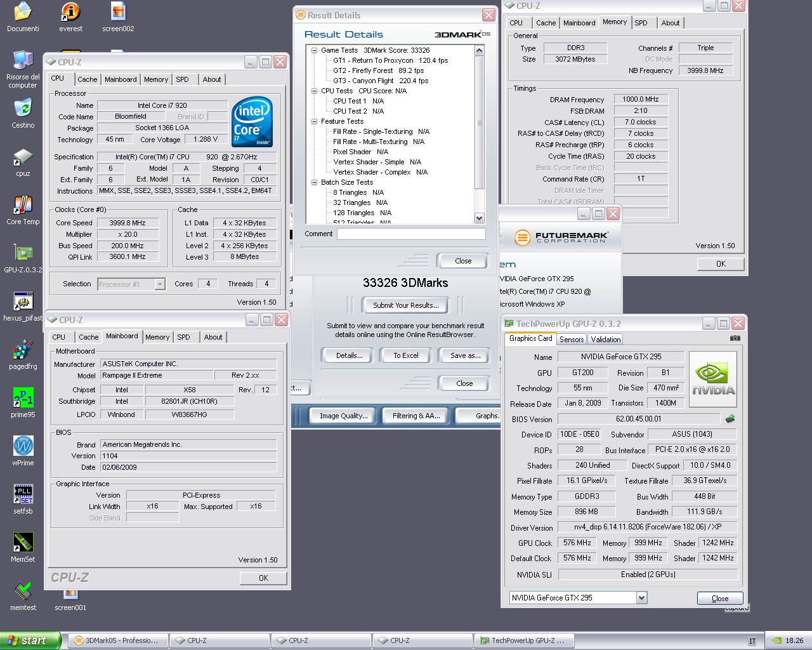Viewport: 812px width, 650px height.
Task: Launch Core Temp desktop icon
Action: coord(23,210)
